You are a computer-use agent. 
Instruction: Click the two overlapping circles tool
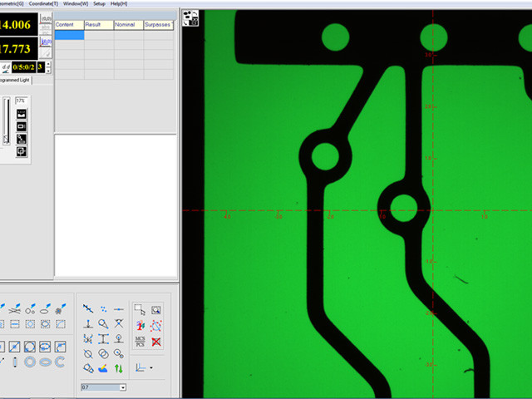coord(103,353)
